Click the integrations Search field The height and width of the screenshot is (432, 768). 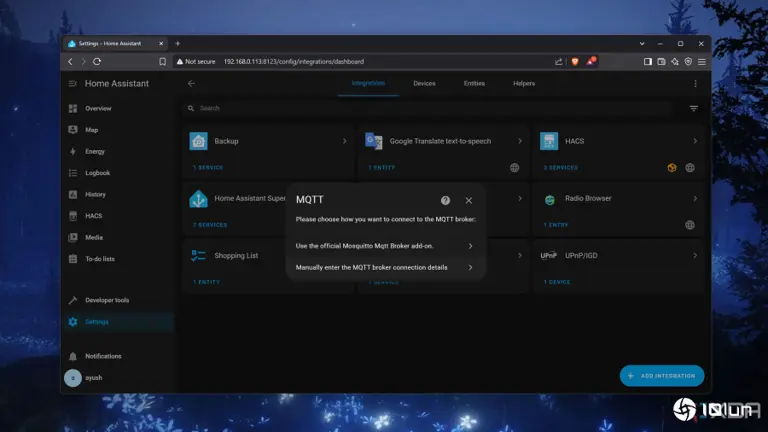[430, 108]
